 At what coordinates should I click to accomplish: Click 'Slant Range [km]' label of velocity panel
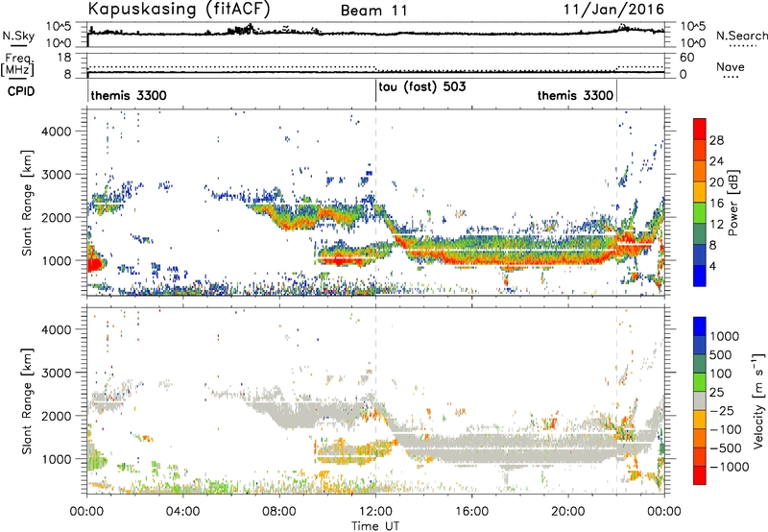click(x=27, y=401)
